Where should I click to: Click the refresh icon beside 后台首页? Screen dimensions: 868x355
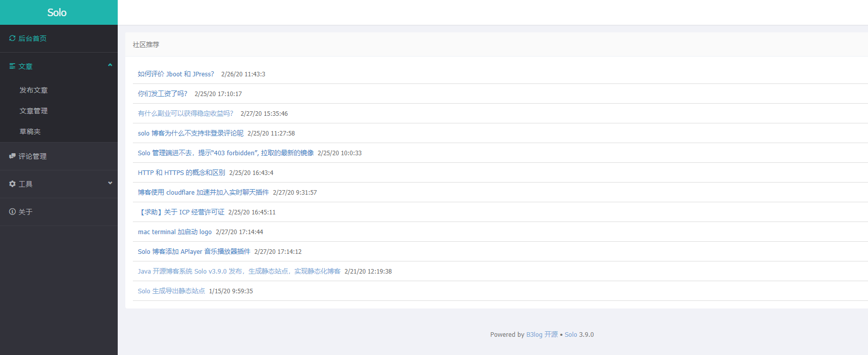click(12, 38)
